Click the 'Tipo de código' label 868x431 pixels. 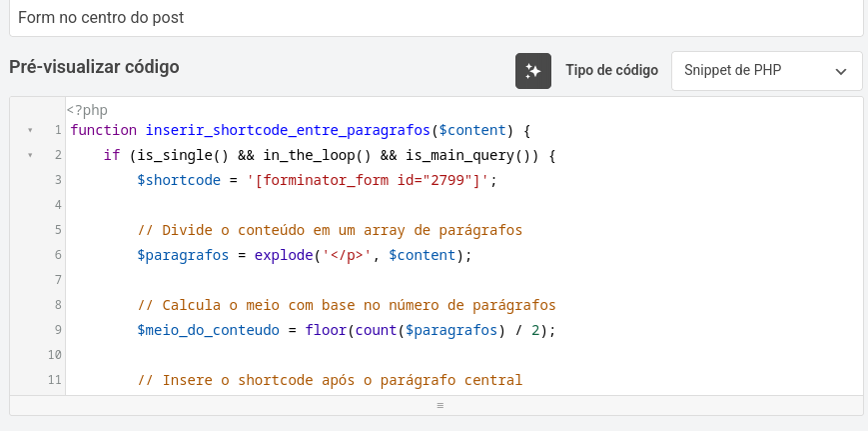611,71
